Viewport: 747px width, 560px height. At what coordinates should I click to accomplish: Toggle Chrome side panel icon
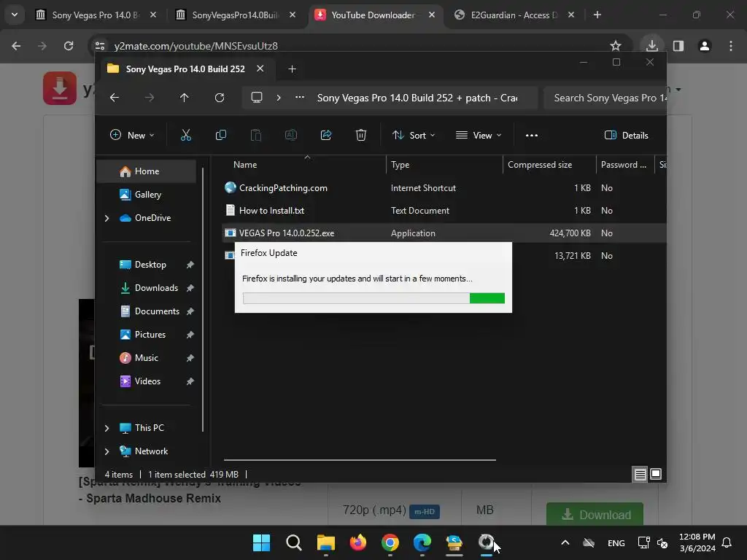(678, 46)
